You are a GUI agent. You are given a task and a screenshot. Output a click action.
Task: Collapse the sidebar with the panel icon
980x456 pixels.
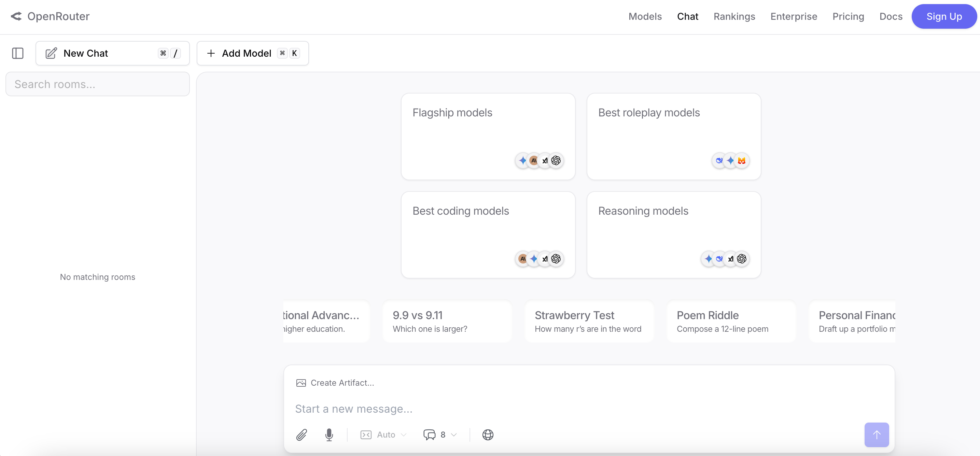tap(18, 53)
